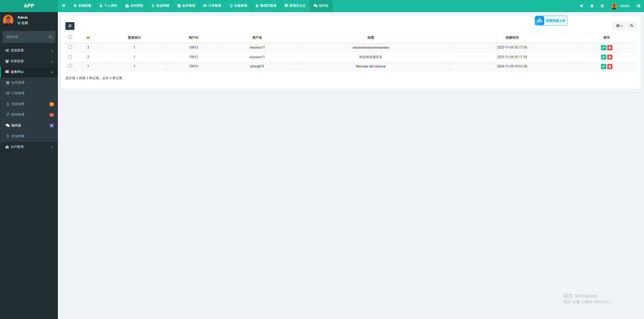This screenshot has height=319, width=644.
Task: Click the blue cloud upload button
Action: point(551,21)
